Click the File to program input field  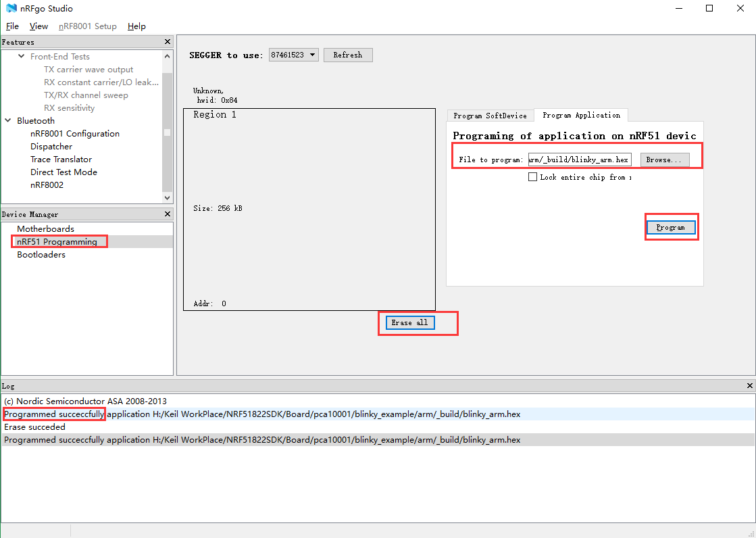pos(580,160)
